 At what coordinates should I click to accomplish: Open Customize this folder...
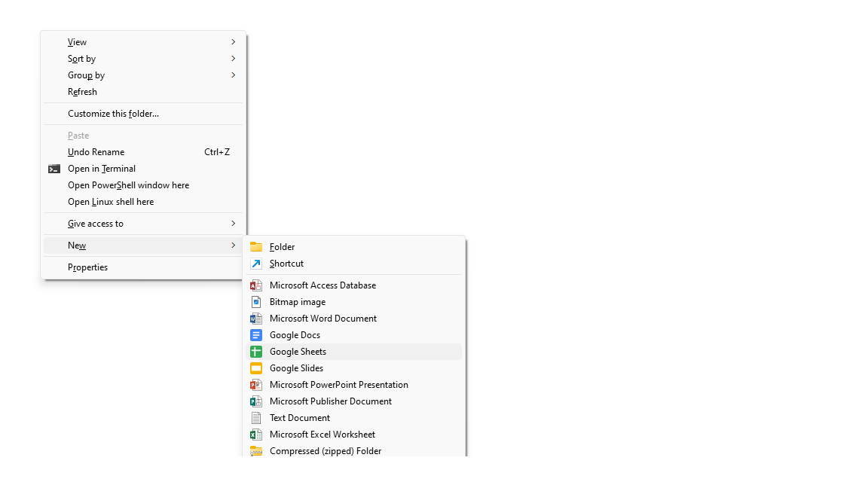click(113, 113)
